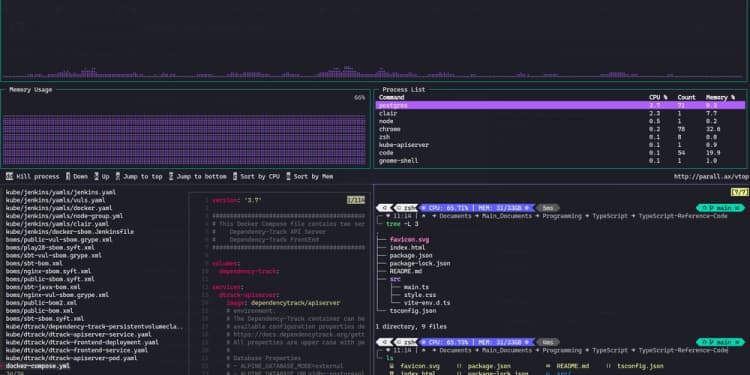Select the chrome process row
The height and width of the screenshot is (375, 750).
(560, 129)
